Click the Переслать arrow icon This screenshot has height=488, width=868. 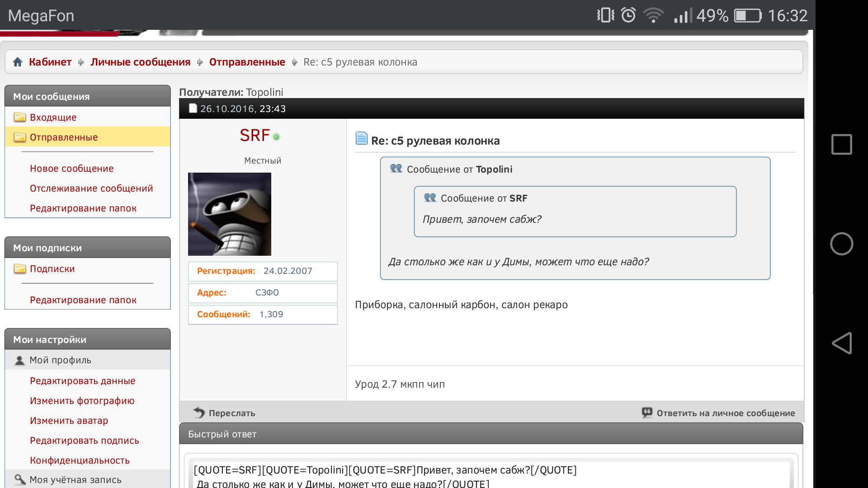point(199,413)
